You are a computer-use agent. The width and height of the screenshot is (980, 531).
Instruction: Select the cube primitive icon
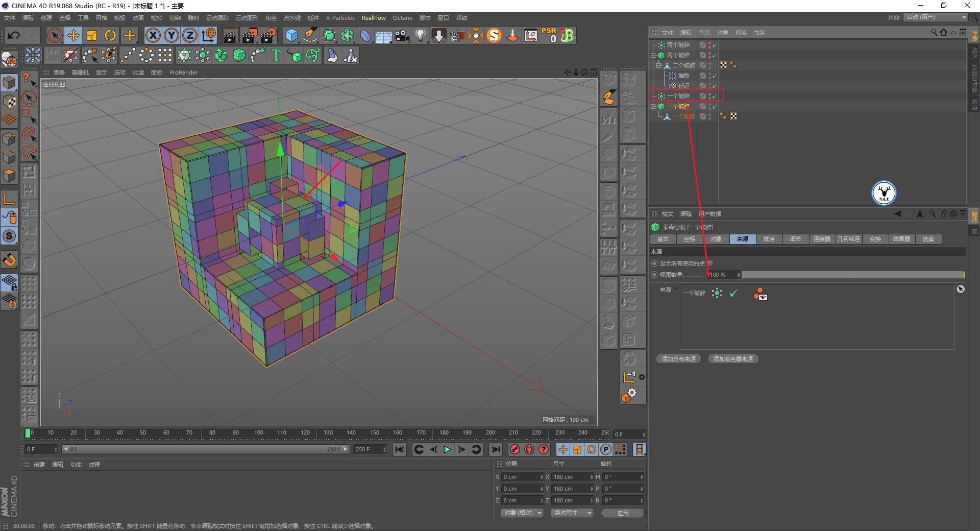(x=291, y=35)
